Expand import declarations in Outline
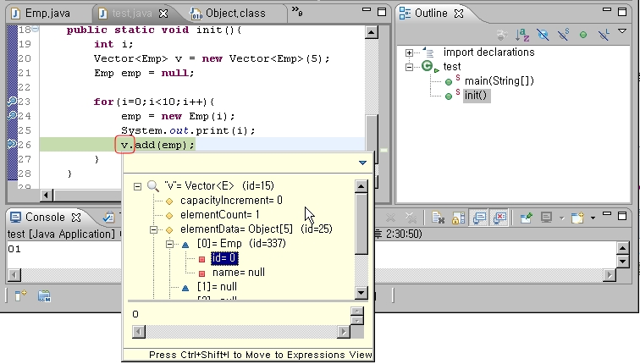 [x=410, y=52]
